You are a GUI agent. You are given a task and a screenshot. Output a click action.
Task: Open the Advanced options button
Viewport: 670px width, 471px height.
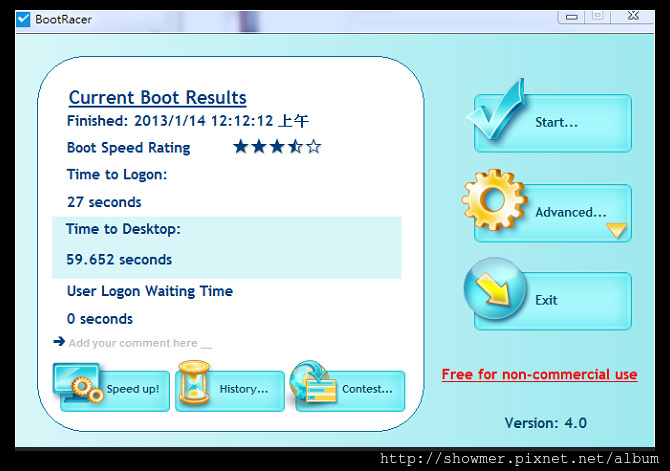pos(553,213)
